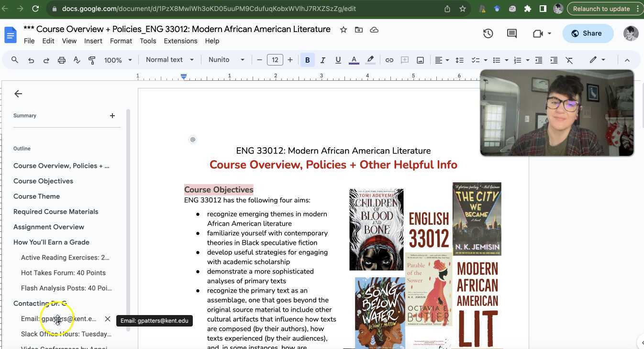Click the undo arrow icon
The height and width of the screenshot is (349, 644).
tap(31, 60)
